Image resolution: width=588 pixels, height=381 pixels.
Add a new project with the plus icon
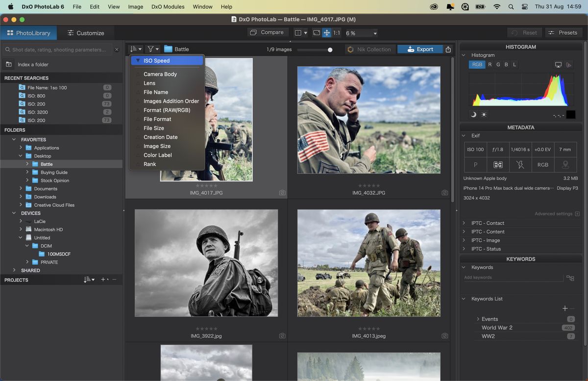click(x=104, y=279)
